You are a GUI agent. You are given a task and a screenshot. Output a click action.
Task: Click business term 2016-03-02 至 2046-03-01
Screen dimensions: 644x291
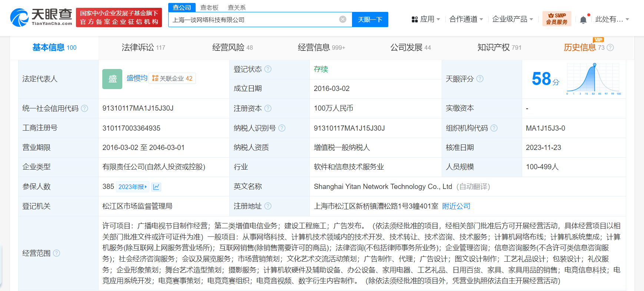click(x=143, y=147)
